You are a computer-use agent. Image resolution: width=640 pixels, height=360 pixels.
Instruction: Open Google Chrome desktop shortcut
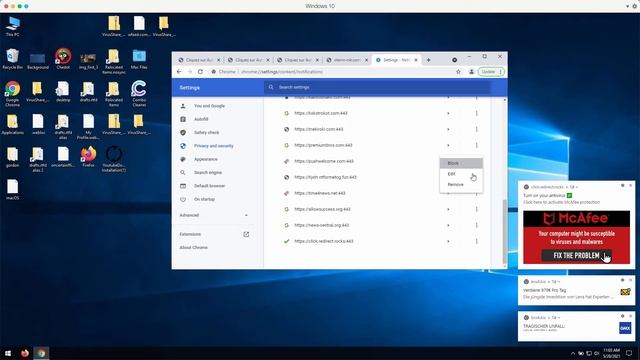pos(12,94)
